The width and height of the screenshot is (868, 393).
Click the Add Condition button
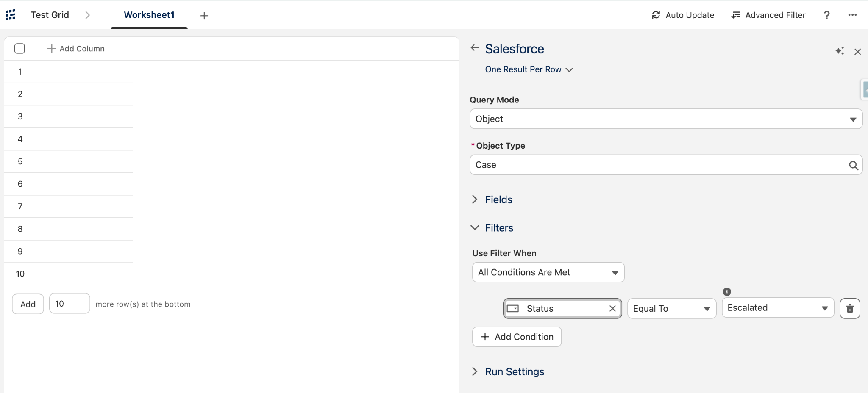click(x=517, y=337)
